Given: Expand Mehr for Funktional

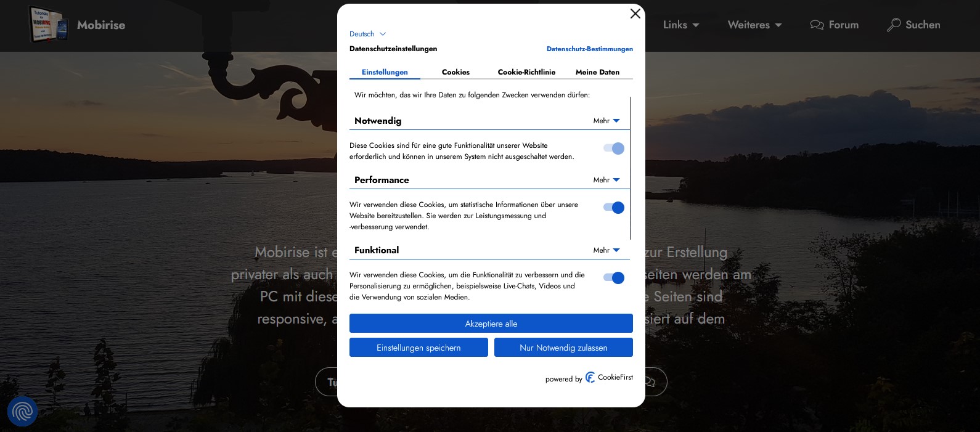Looking at the screenshot, I should [x=606, y=250].
